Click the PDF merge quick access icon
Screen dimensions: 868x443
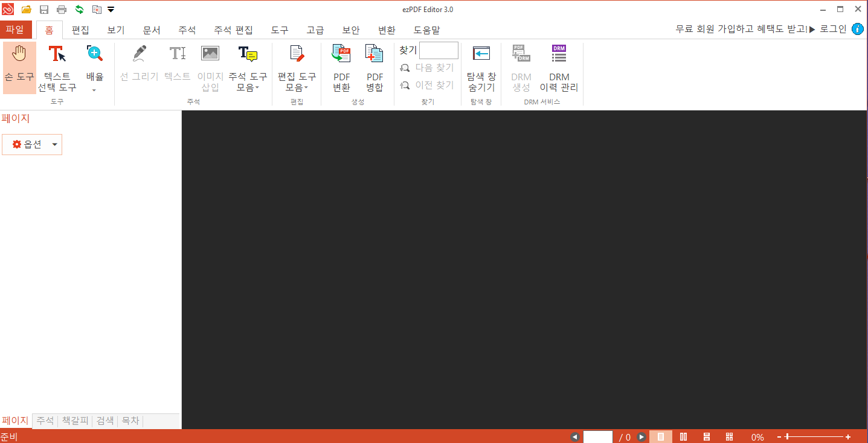pyautogui.click(x=97, y=10)
